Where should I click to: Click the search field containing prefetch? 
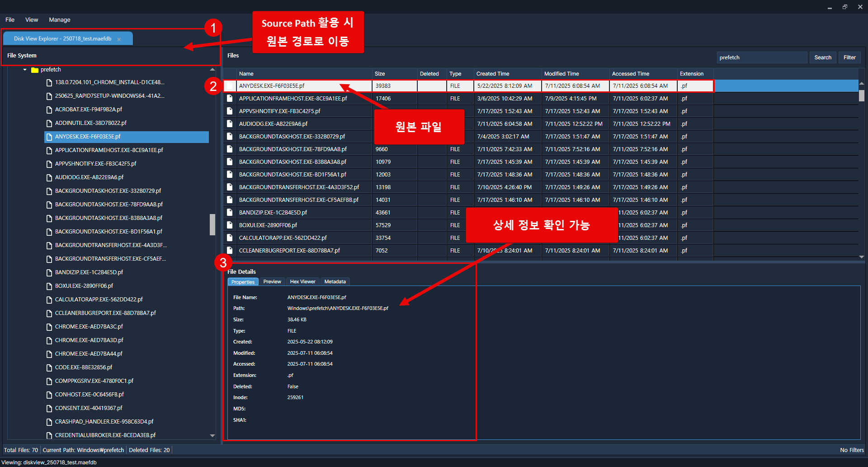pyautogui.click(x=761, y=57)
